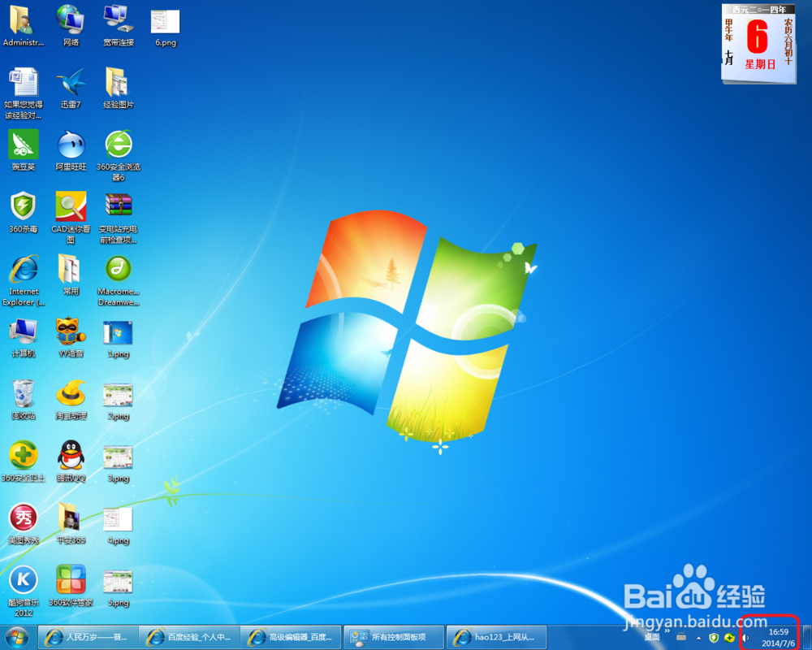Launch 360安全卫士
The image size is (812, 650).
(24, 461)
